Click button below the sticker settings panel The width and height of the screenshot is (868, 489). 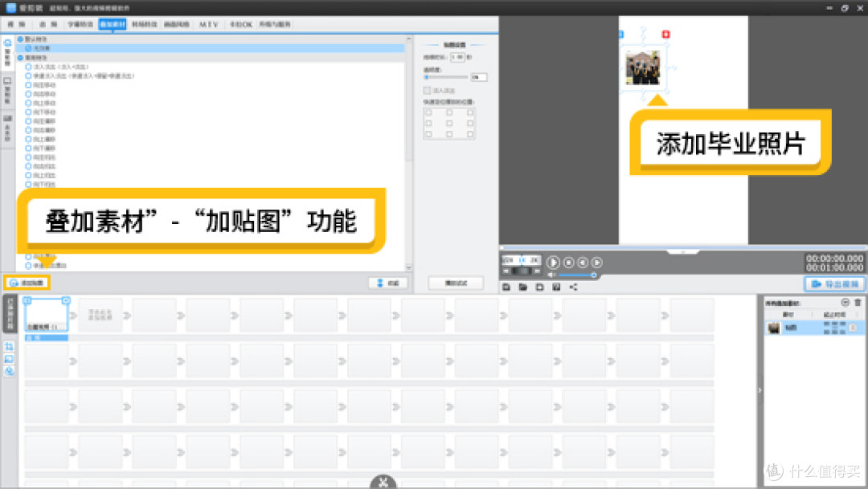point(456,283)
